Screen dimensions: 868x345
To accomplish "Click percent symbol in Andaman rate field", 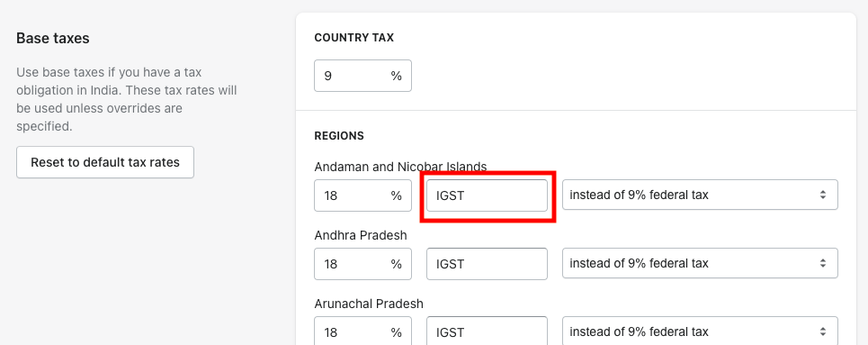I will coord(397,195).
